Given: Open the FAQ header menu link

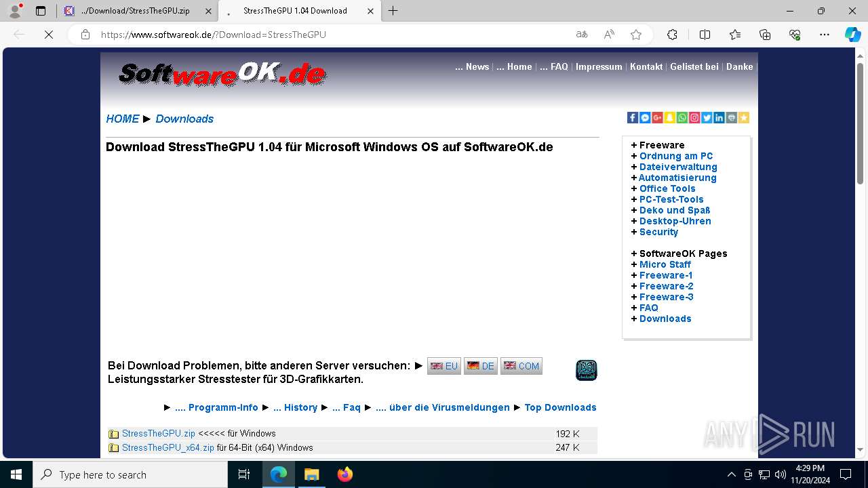Looking at the screenshot, I should click(554, 66).
